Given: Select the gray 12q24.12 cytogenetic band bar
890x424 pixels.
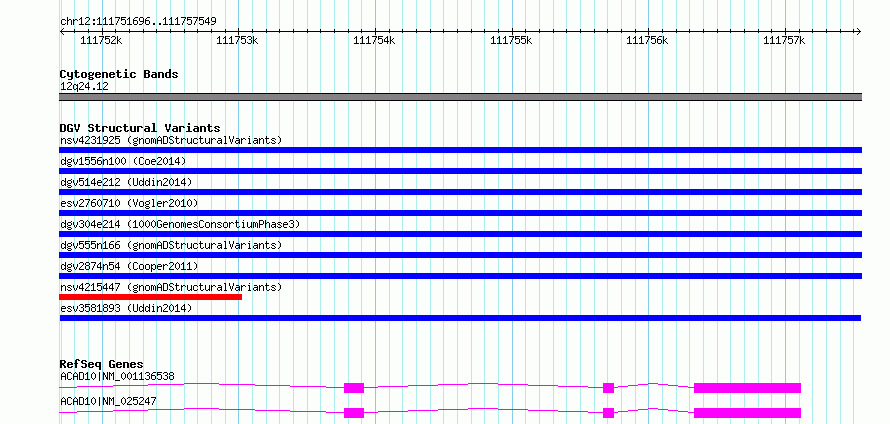Looking at the screenshot, I should pos(460,97).
